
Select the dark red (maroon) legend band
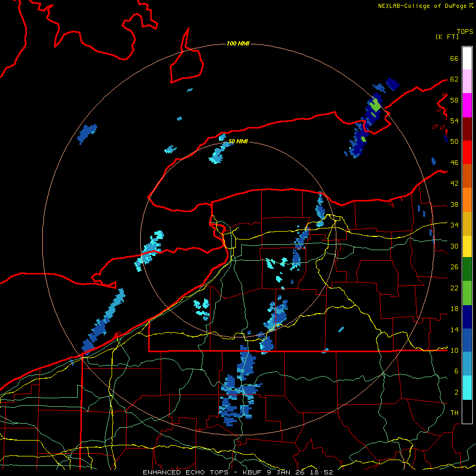tap(467, 129)
